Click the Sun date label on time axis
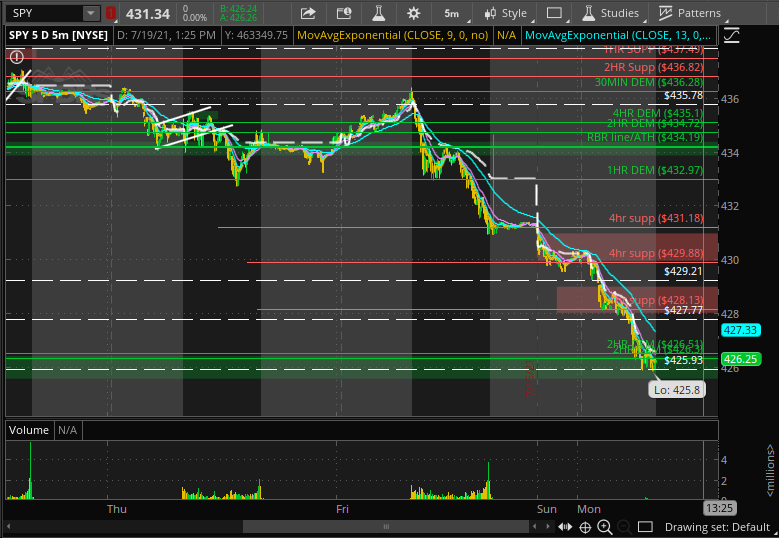Viewport: 779px width, 538px height. (x=546, y=509)
